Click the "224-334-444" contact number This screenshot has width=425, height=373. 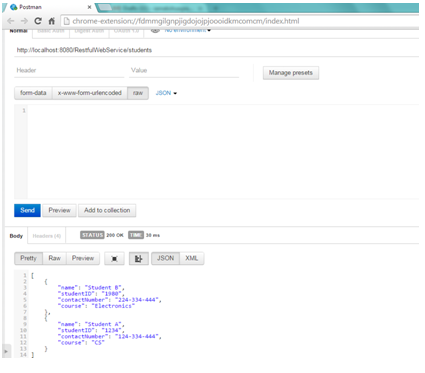point(137,300)
